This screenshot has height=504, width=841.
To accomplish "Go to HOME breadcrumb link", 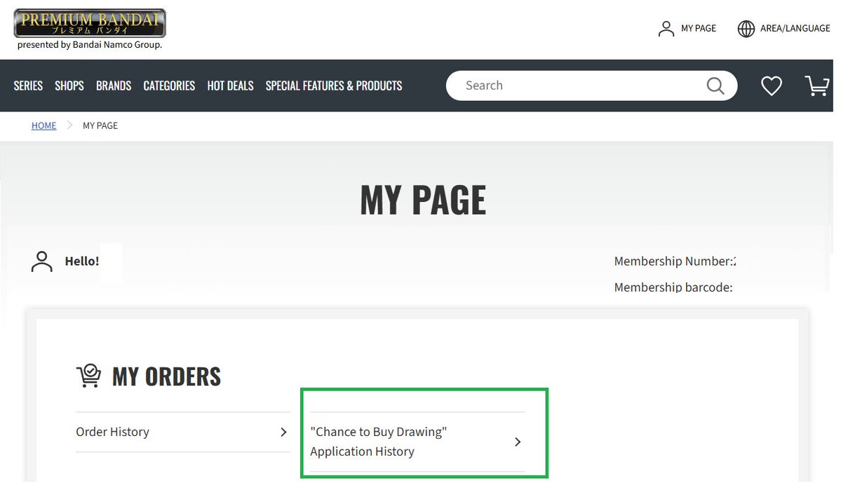I will (x=43, y=125).
